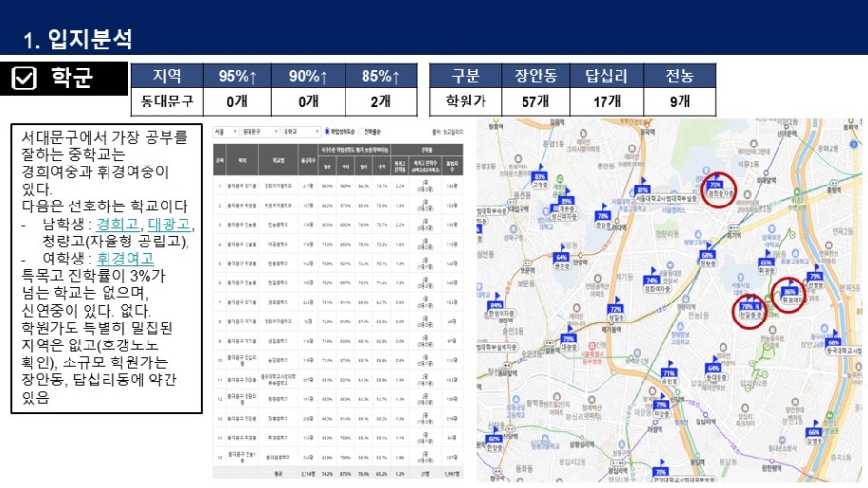Click the 79% 전동중 flag marker
Viewport: 868px width, 488px height.
[x=815, y=276]
